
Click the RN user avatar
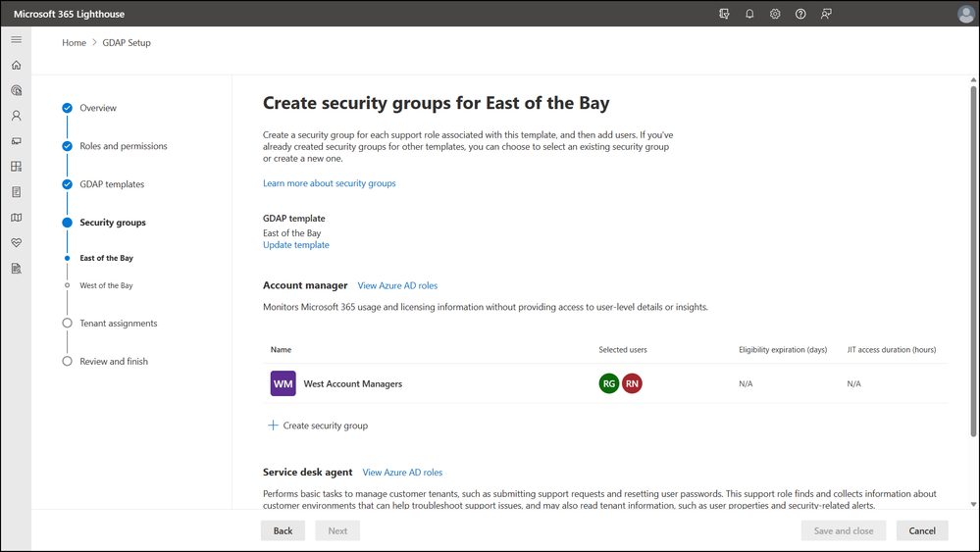pyautogui.click(x=632, y=383)
